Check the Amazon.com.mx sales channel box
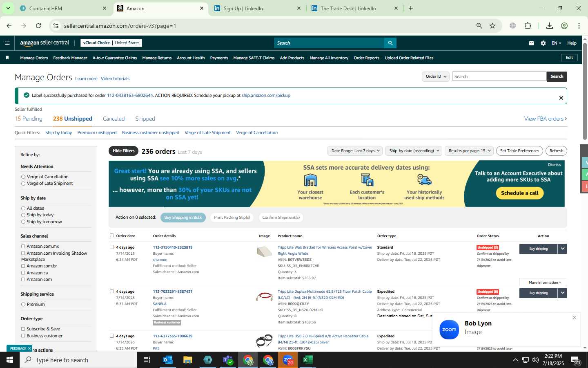This screenshot has height=368, width=588. (23, 246)
